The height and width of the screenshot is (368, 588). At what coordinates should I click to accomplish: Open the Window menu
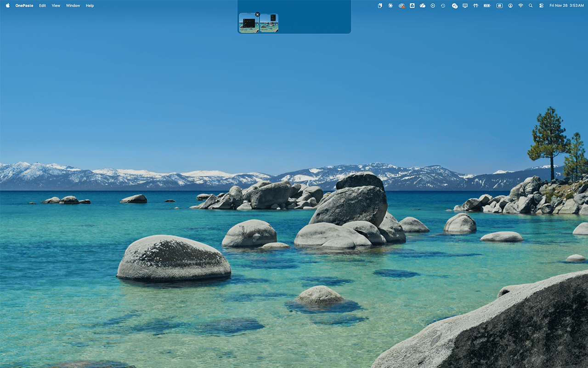coord(73,6)
